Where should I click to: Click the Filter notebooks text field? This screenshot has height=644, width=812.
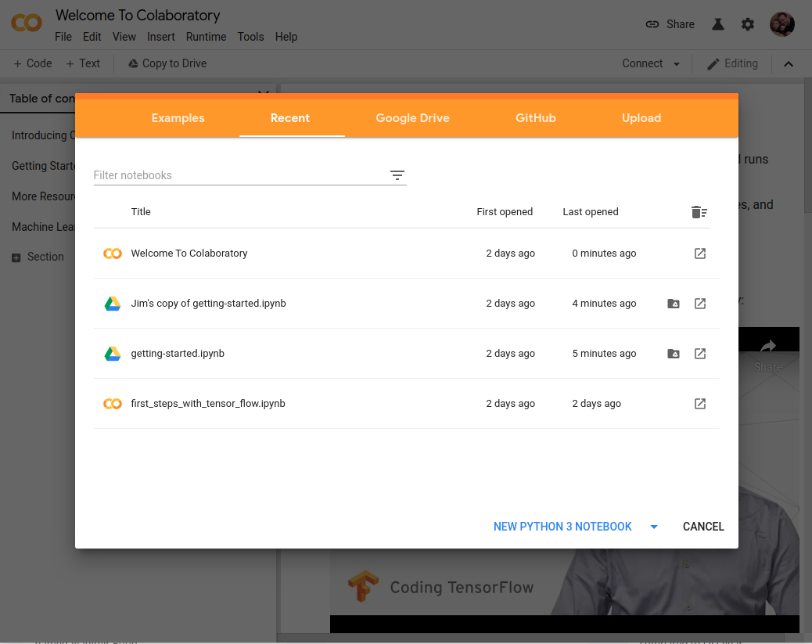pyautogui.click(x=235, y=175)
